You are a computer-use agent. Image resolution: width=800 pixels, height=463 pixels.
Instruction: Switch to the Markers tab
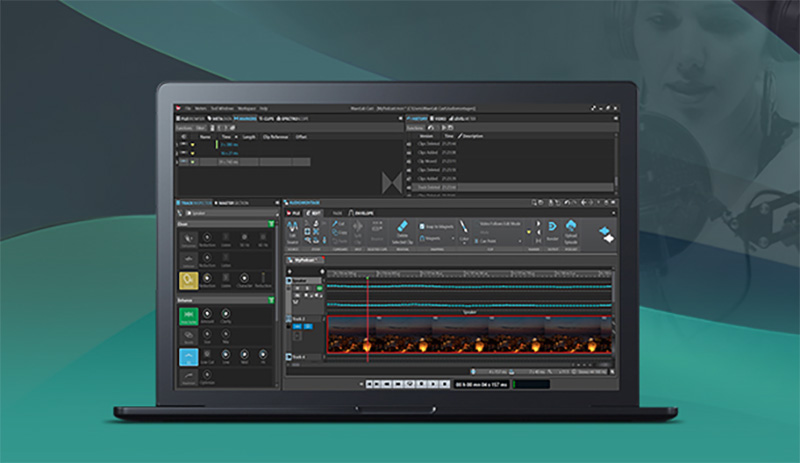[x=246, y=118]
